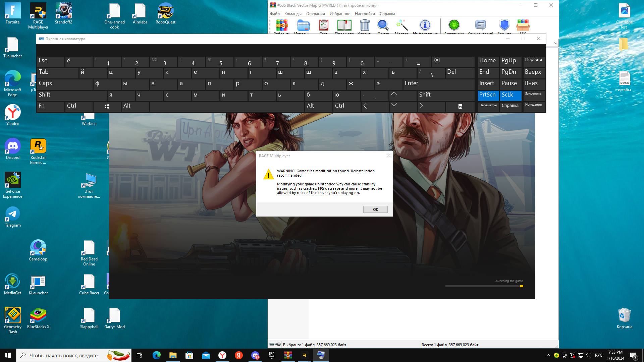Click the Параметры key on on-screen keyboard
The image size is (644, 362).
point(488,106)
